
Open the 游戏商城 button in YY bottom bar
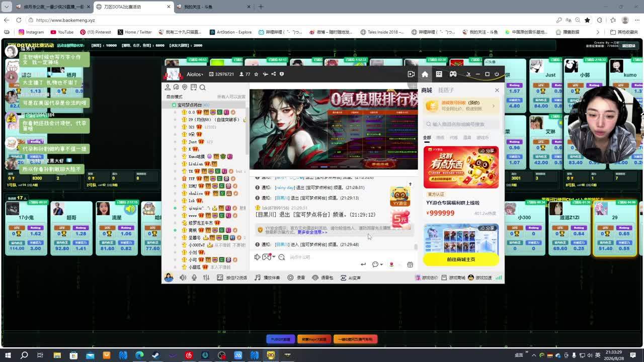tap(453, 278)
